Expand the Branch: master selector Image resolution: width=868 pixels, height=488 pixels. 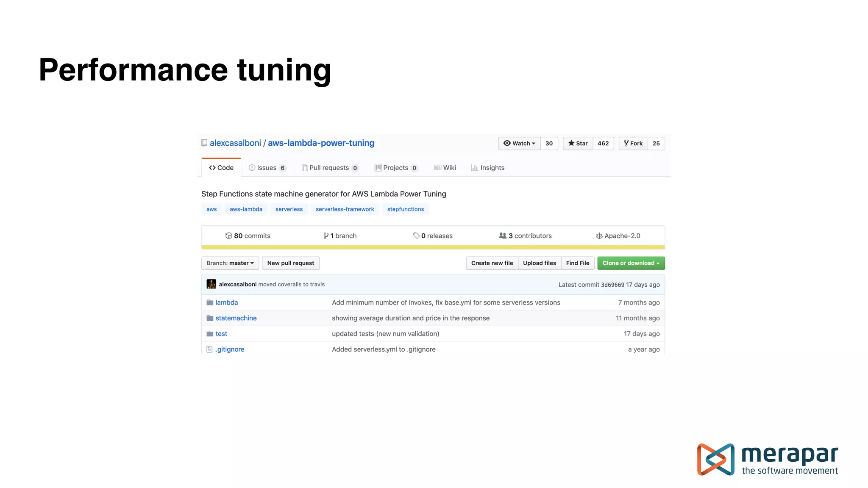point(230,263)
